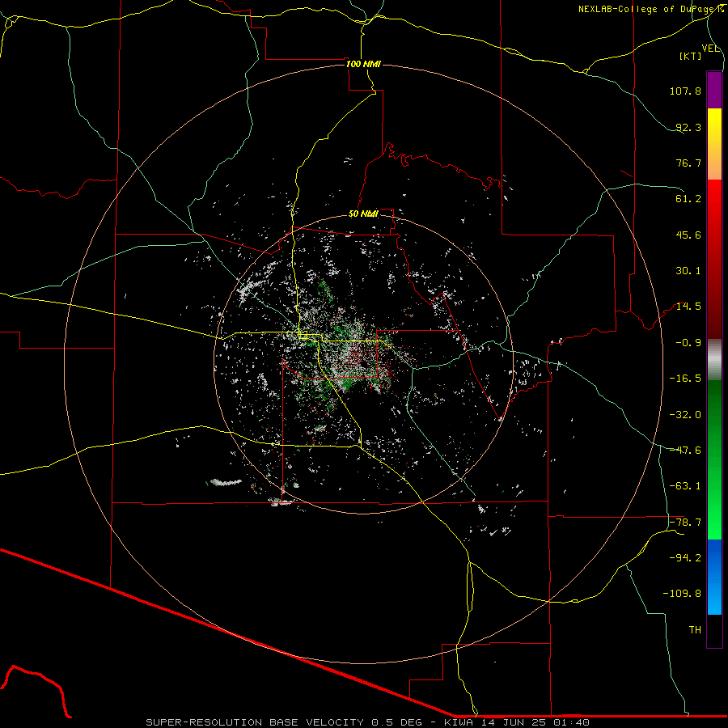The width and height of the screenshot is (728, 728).
Task: Click the "100 NMI" range ring label
Action: click(363, 64)
